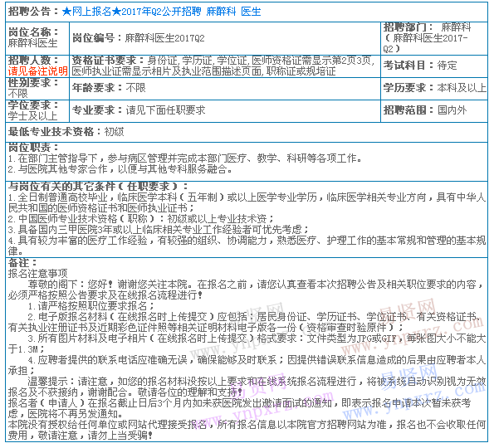Select the 资格证书要求 text cell
Screen dimensions: 494x448
tap(225, 66)
